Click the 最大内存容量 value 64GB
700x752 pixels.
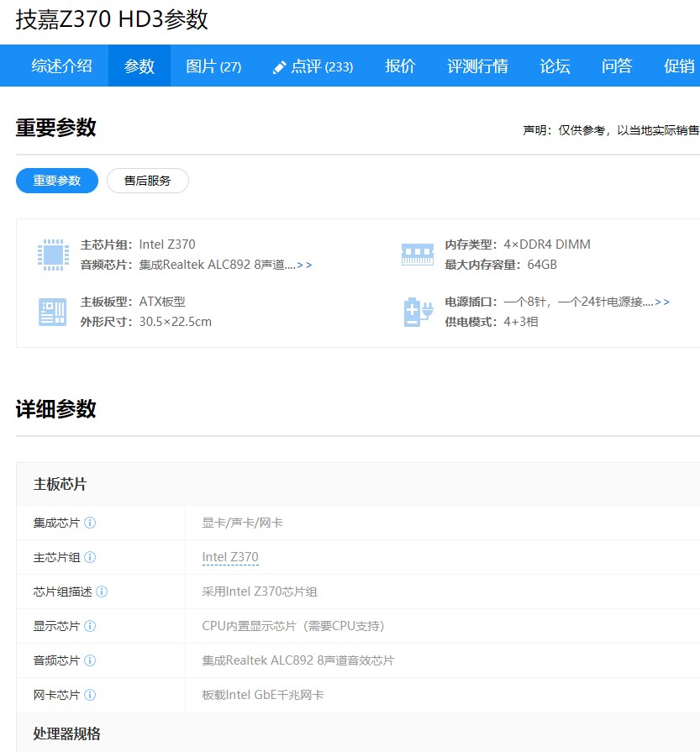(542, 265)
